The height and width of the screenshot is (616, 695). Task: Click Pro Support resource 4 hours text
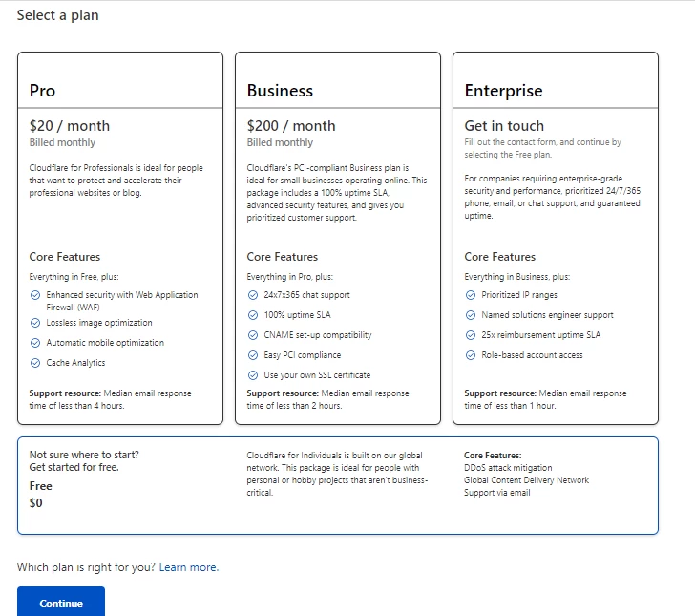point(111,399)
